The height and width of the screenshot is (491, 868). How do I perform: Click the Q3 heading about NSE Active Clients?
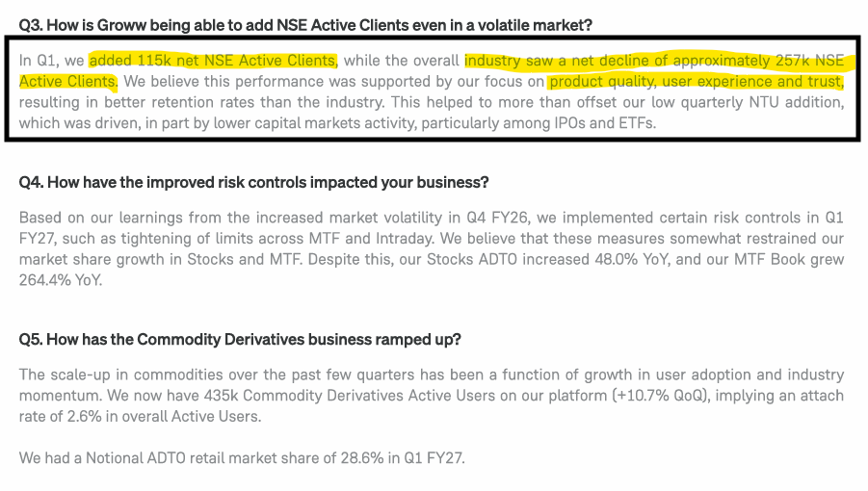point(305,25)
